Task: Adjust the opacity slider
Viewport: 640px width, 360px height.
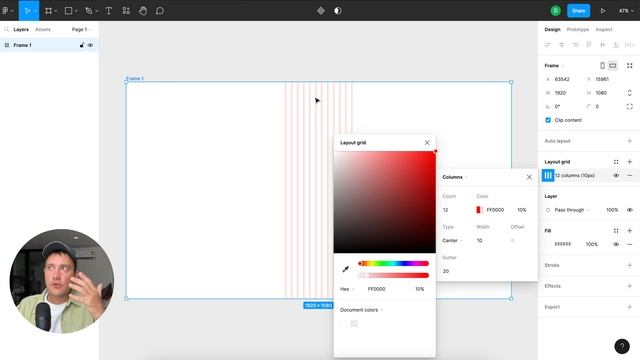Action: click(393, 276)
